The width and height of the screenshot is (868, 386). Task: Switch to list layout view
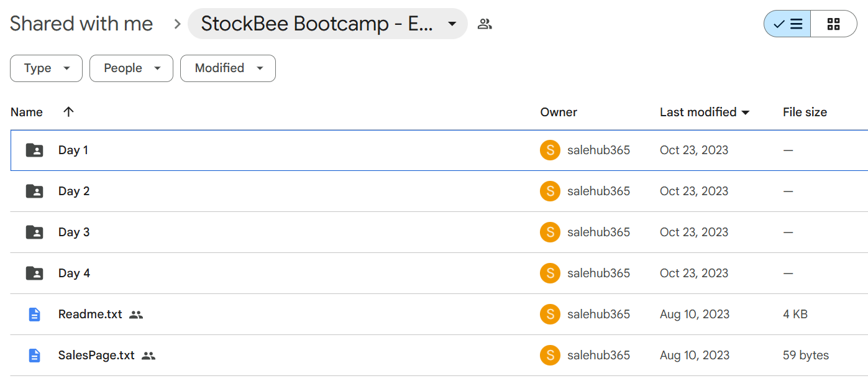point(787,24)
